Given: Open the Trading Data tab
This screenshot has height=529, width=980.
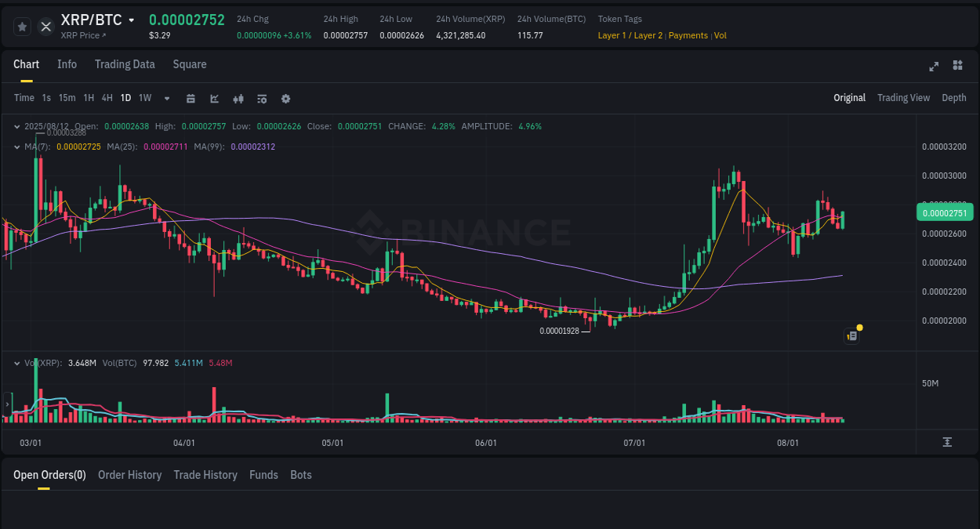Looking at the screenshot, I should pos(125,64).
